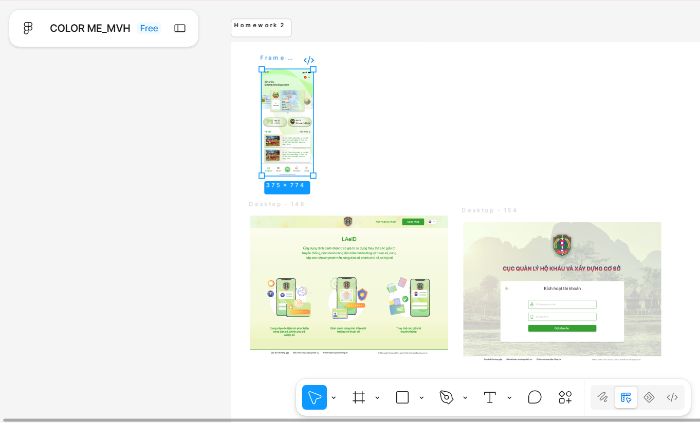
Task: Click the second input field in login form
Action: 562,316
